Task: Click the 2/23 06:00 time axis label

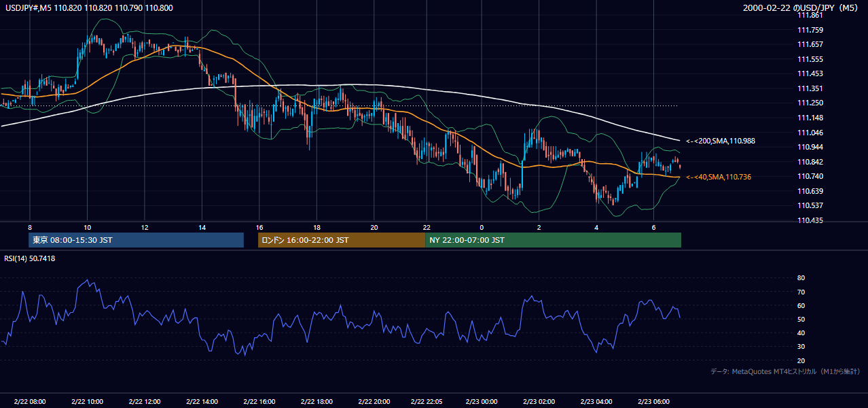Action: tap(653, 402)
